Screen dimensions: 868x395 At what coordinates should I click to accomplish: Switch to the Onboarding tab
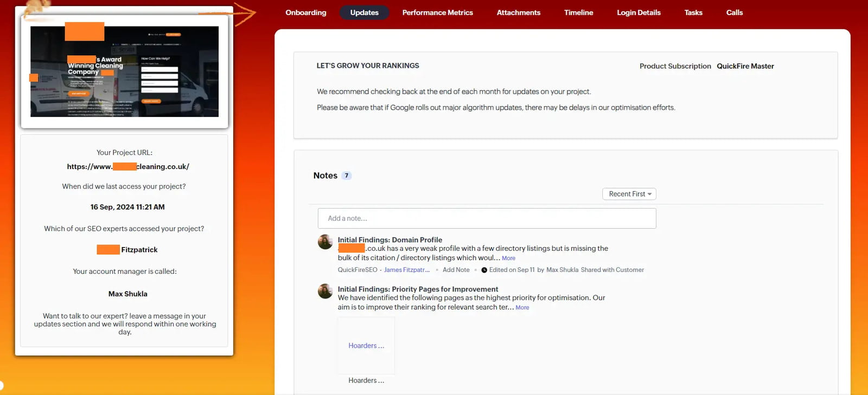(305, 12)
